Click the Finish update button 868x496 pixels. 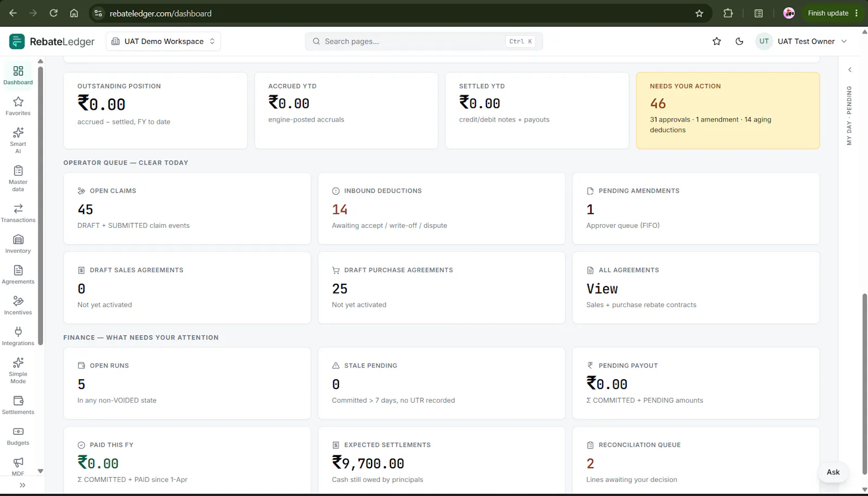tap(828, 13)
